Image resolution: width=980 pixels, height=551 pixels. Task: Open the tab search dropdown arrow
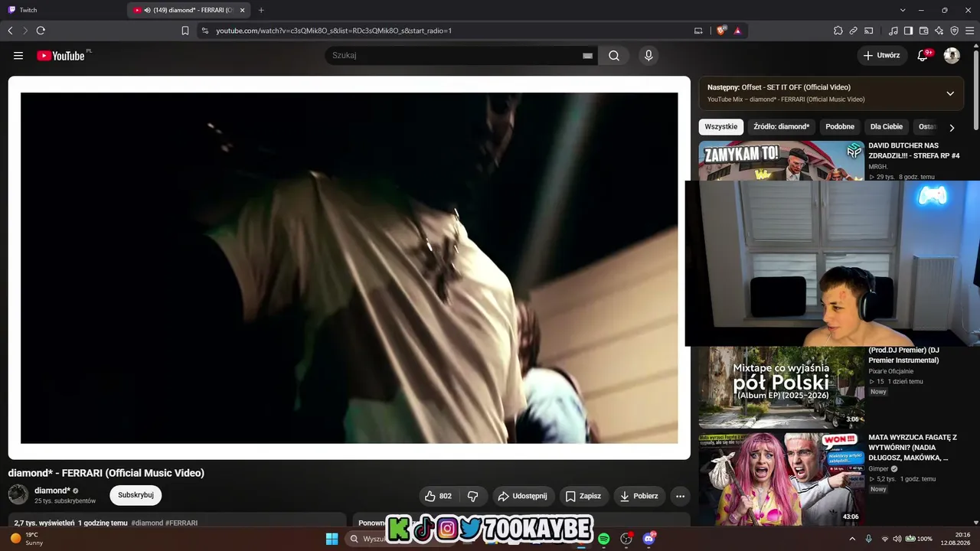point(903,10)
